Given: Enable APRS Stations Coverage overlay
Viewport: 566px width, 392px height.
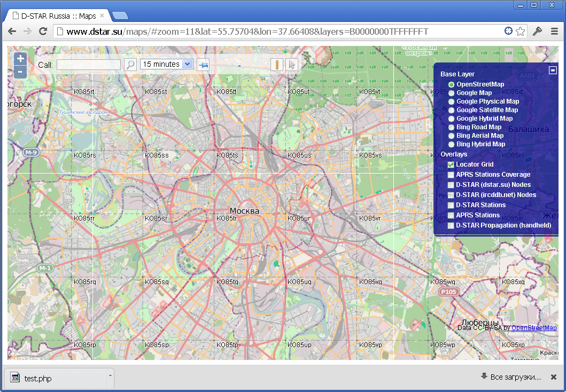Looking at the screenshot, I should (x=451, y=175).
